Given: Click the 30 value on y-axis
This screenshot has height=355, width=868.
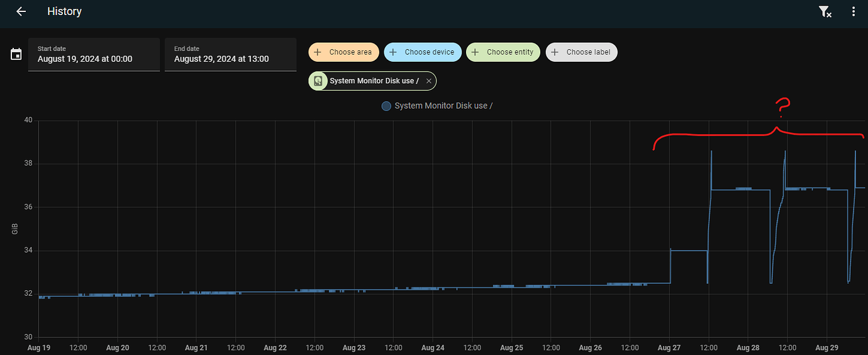Looking at the screenshot, I should 28,337.
